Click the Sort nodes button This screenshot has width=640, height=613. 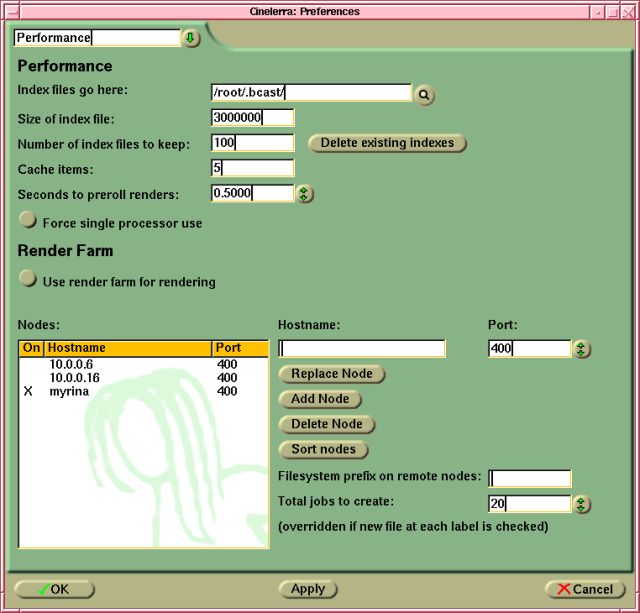pyautogui.click(x=323, y=450)
